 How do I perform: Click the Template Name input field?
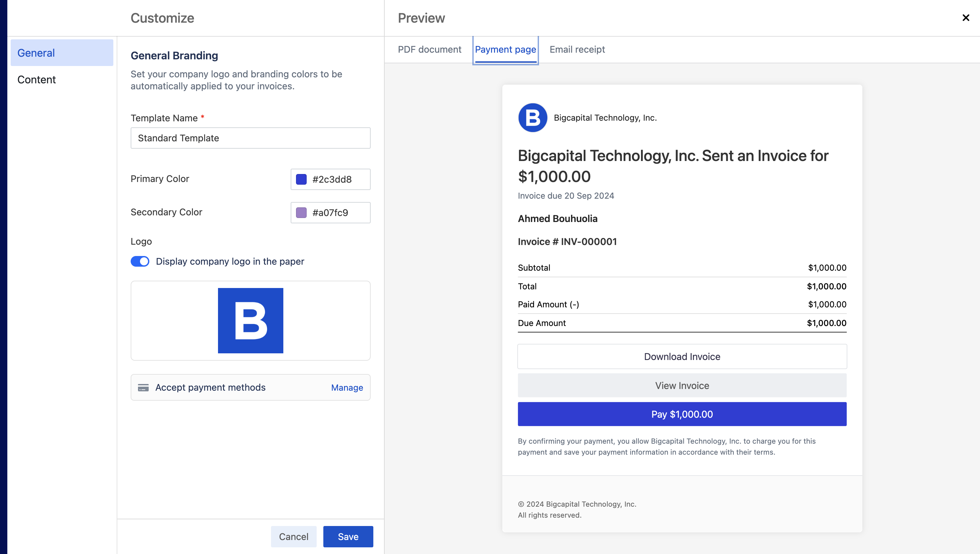tap(250, 138)
